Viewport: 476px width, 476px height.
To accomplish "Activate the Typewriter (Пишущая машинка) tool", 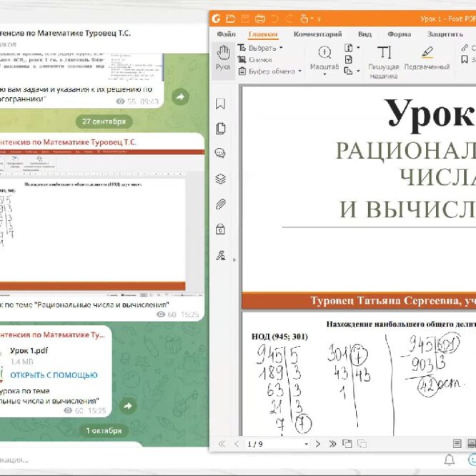I will coord(384,59).
